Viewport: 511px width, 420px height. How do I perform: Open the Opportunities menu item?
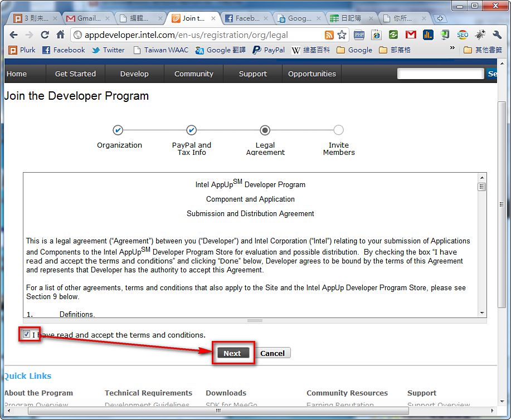tap(312, 74)
